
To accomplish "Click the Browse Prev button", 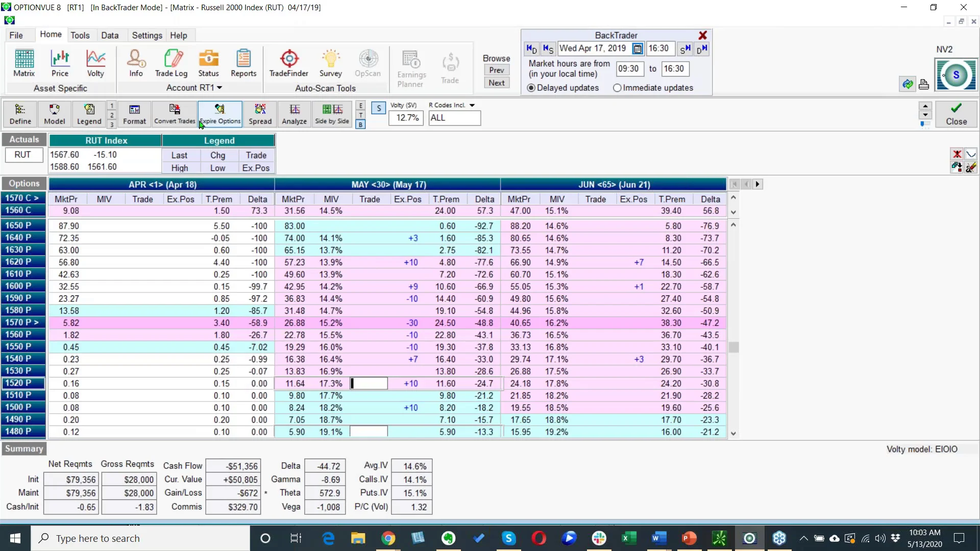I will (x=497, y=70).
